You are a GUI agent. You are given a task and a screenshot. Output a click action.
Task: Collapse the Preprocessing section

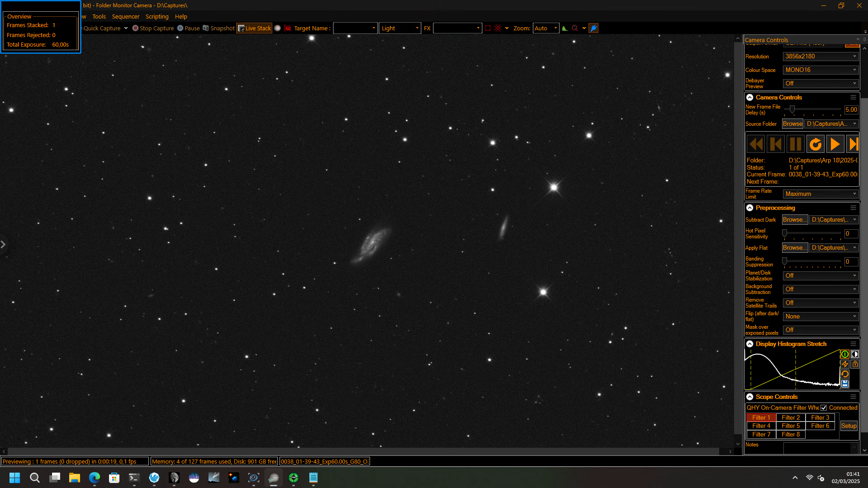click(749, 208)
